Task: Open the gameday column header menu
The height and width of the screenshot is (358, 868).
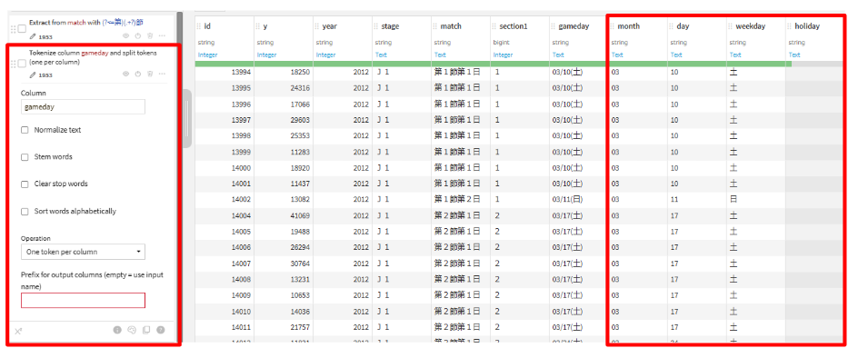Action: pos(574,26)
